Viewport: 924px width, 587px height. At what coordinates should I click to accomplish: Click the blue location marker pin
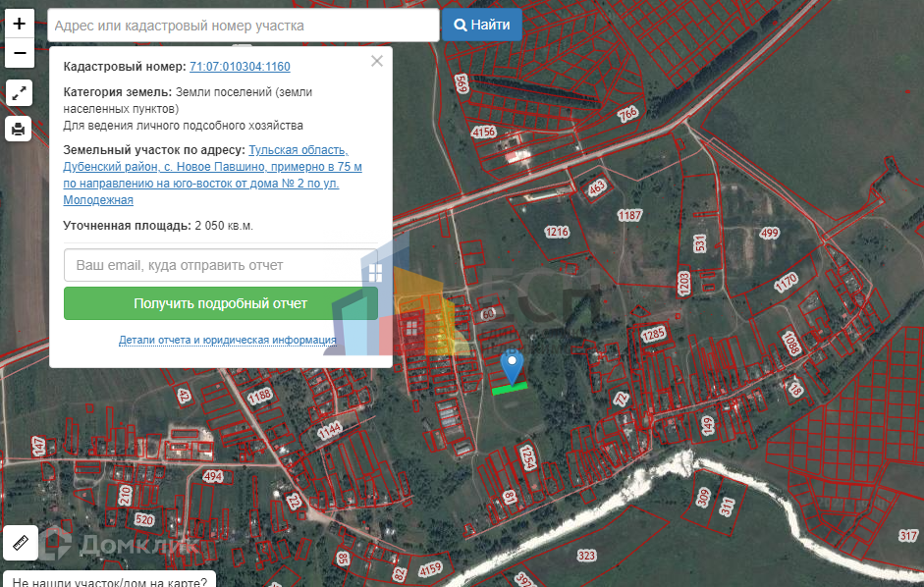pyautogui.click(x=513, y=365)
